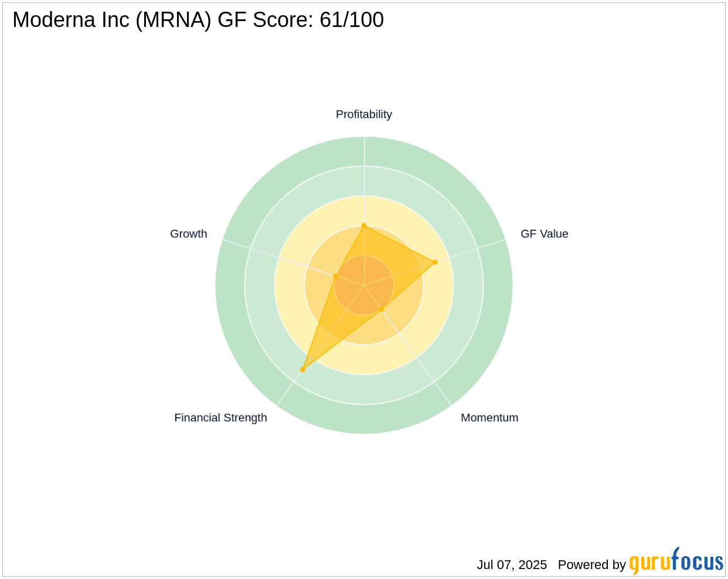This screenshot has height=579, width=728.
Task: Click the Profitability axis label
Action: pyautogui.click(x=364, y=114)
